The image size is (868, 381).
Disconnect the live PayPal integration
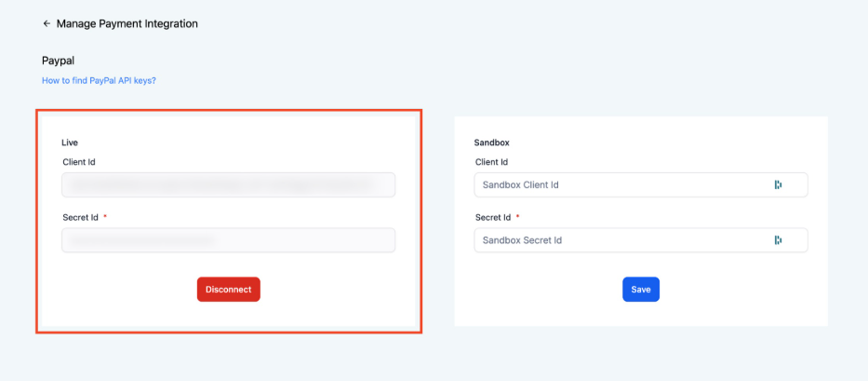(x=229, y=290)
